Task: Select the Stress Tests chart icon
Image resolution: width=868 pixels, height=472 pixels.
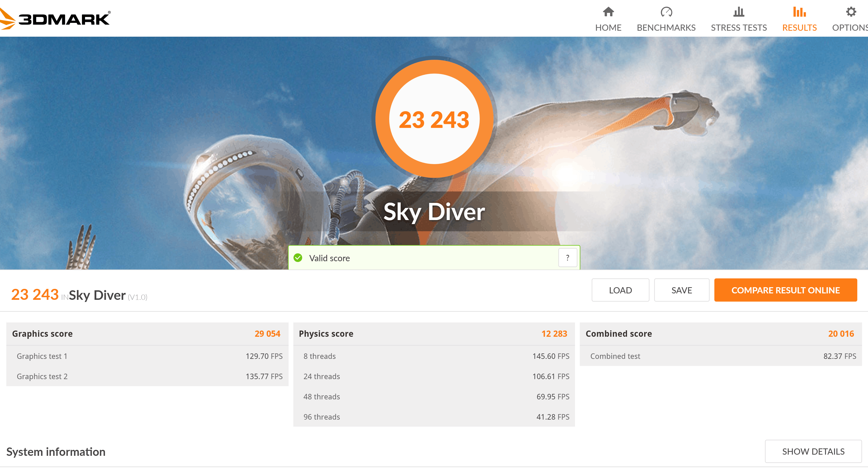Action: (739, 12)
